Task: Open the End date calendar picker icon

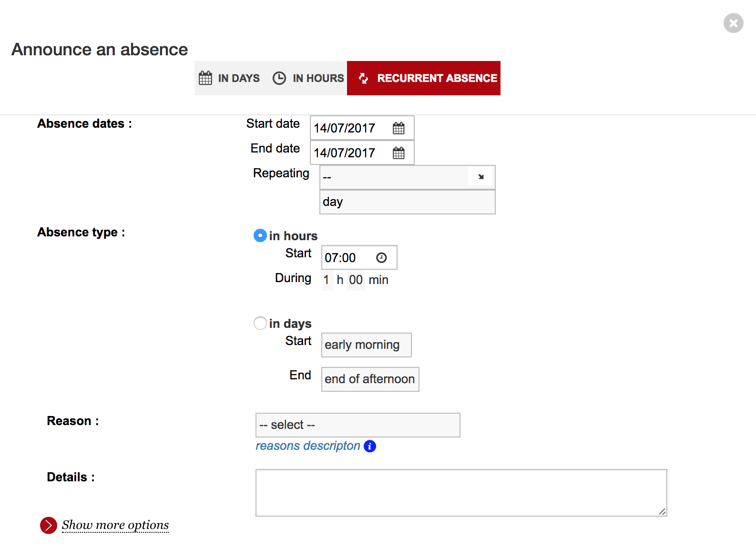Action: (398, 153)
